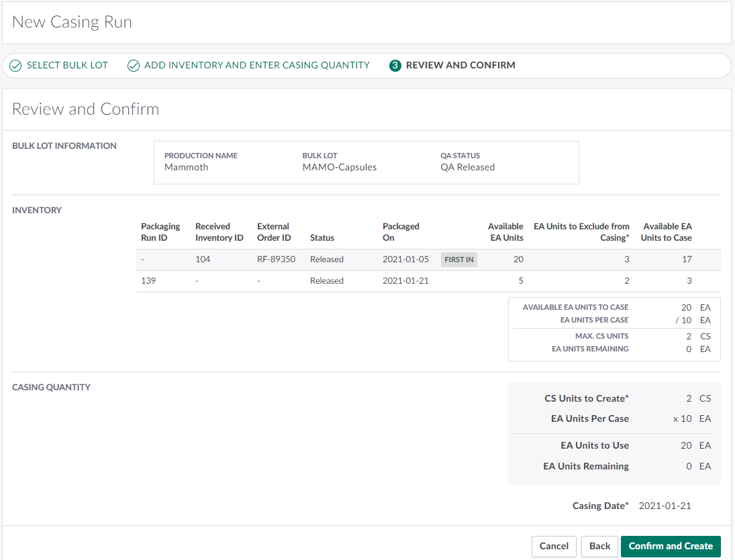Go to Select Bulk Lot step

pos(67,66)
